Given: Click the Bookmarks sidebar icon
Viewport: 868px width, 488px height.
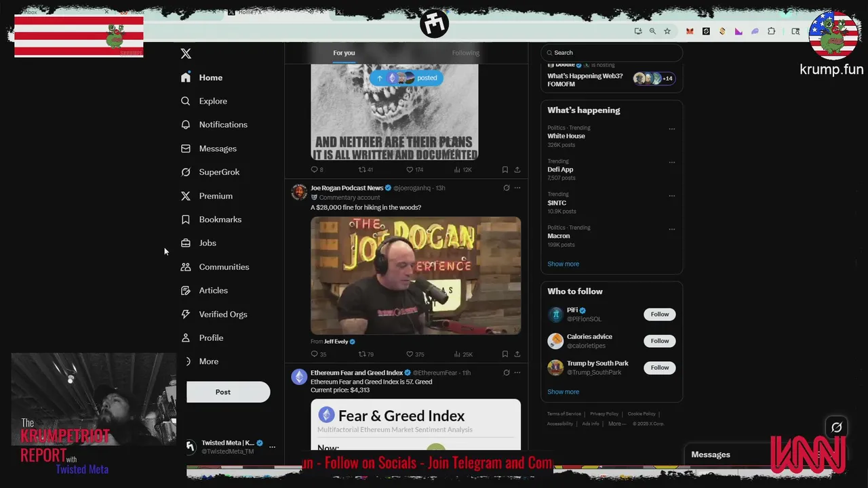Looking at the screenshot, I should coord(186,220).
